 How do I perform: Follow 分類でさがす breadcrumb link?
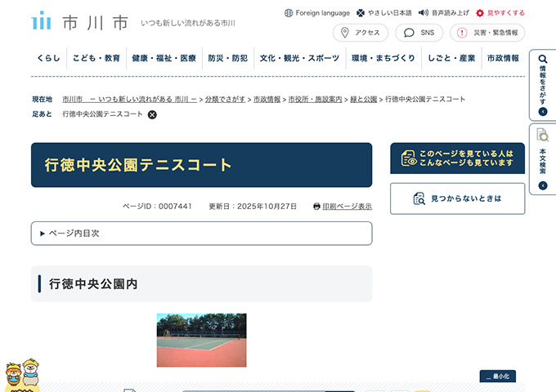[225, 100]
